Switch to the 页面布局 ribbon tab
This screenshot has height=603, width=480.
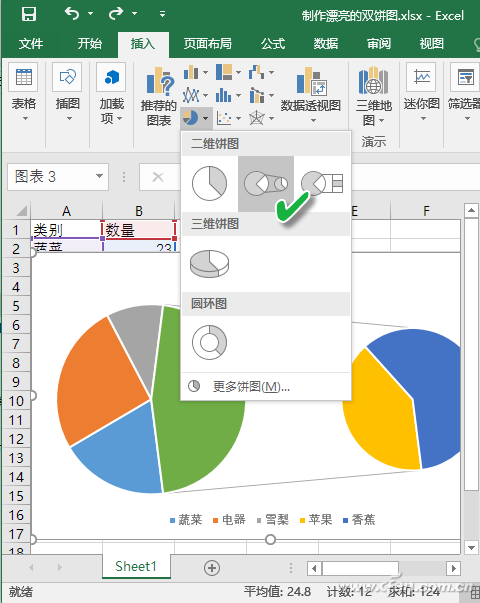208,43
